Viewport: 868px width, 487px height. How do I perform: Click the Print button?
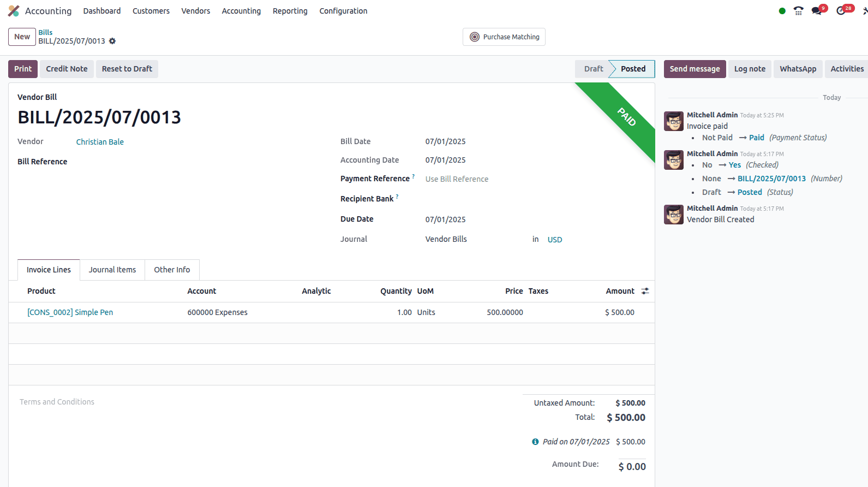(x=23, y=69)
